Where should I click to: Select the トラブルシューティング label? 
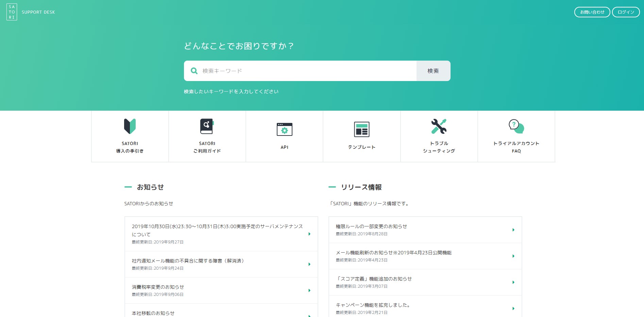[439, 147]
